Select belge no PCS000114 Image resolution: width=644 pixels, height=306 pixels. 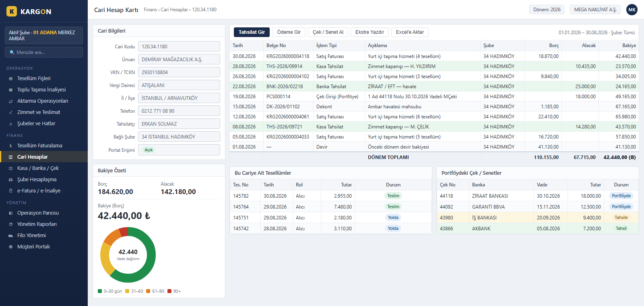coord(278,97)
